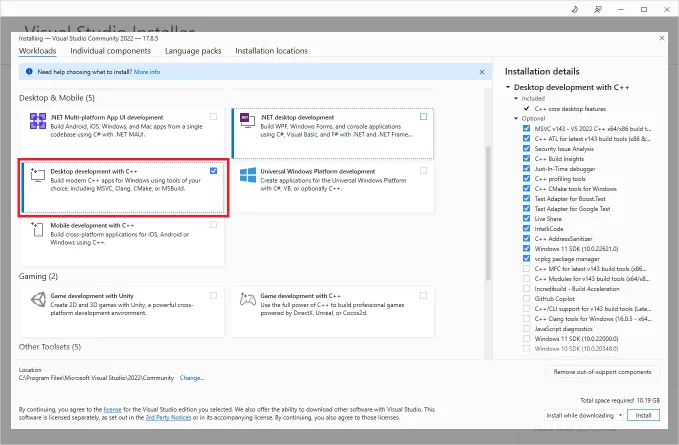Uncheck C++ profiling tools option
This screenshot has height=445, width=679.
[x=526, y=178]
